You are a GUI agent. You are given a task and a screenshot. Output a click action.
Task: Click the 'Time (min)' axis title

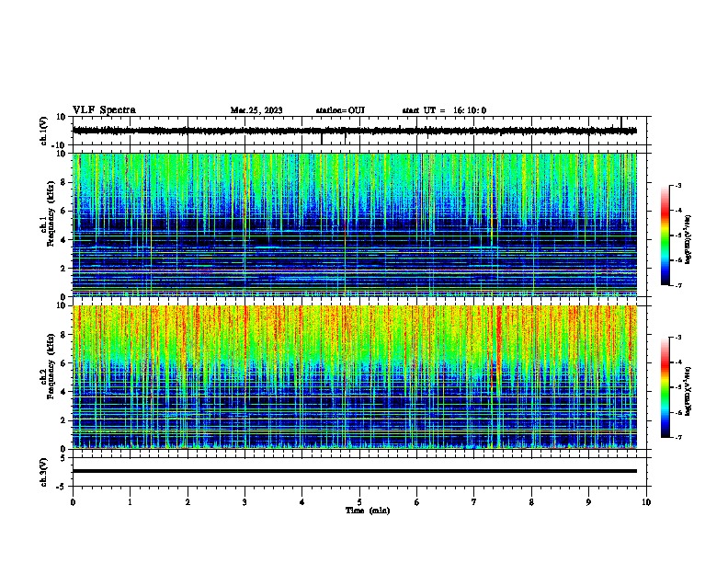(x=368, y=511)
